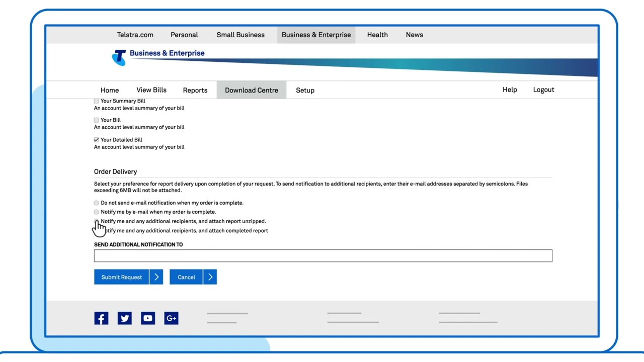Open the Facebook social icon
644x362 pixels.
click(x=101, y=318)
